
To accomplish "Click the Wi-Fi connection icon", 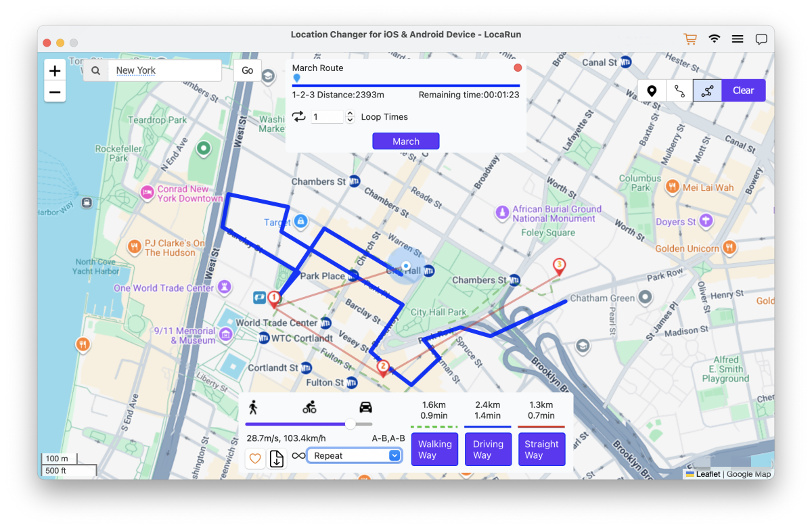I will [714, 39].
